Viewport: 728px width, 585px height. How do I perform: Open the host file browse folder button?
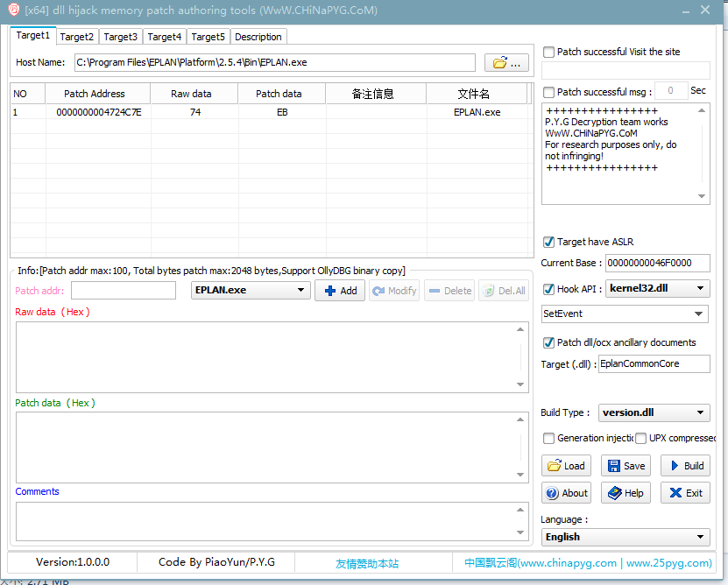click(x=506, y=62)
